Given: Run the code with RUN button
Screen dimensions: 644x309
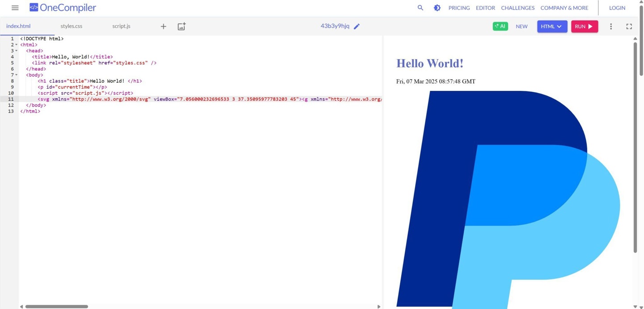Looking at the screenshot, I should (585, 26).
